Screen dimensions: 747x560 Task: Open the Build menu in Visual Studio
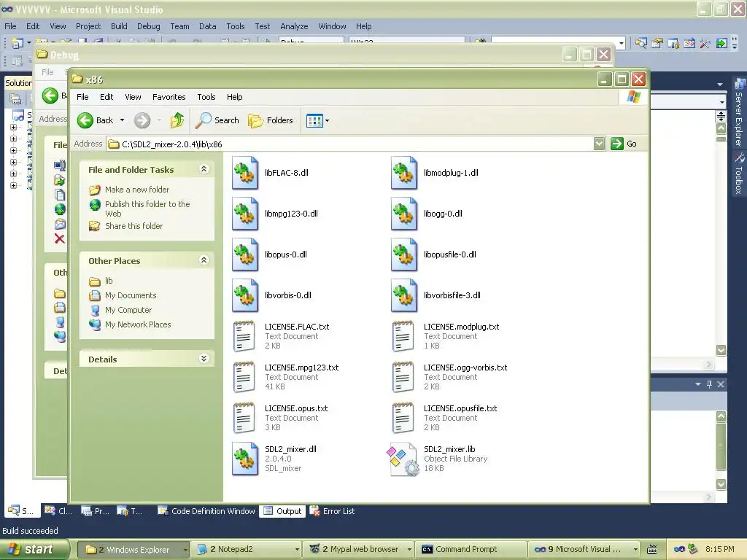point(119,26)
